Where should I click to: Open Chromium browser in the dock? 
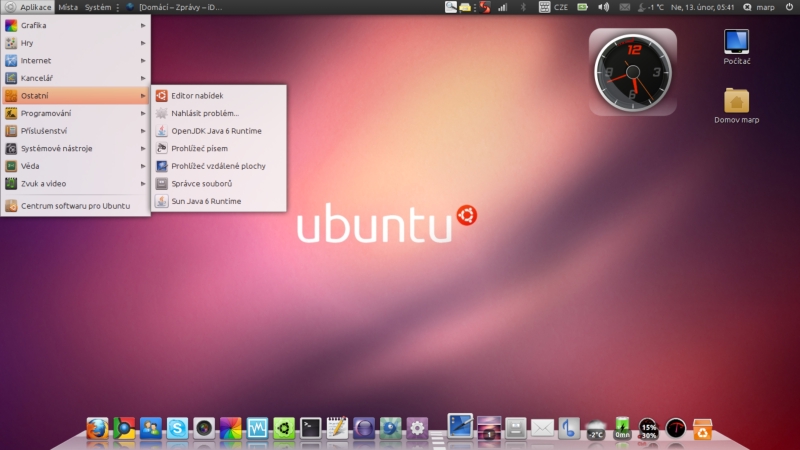124,428
